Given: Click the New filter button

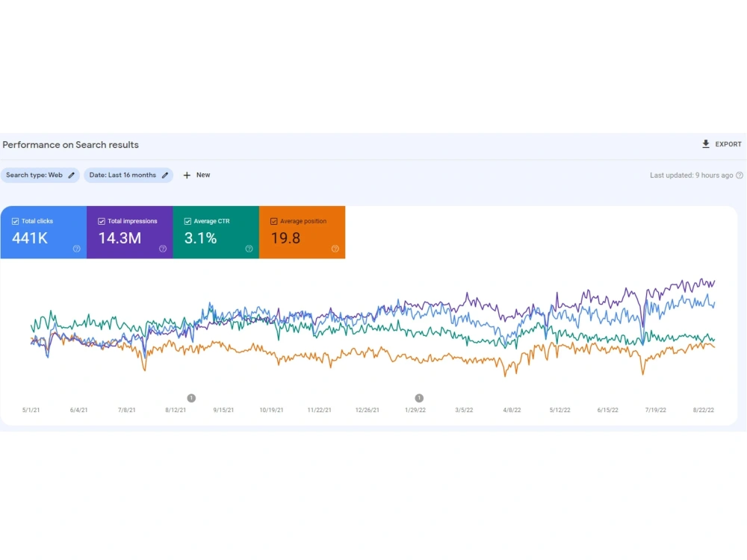Looking at the screenshot, I should pyautogui.click(x=196, y=175).
